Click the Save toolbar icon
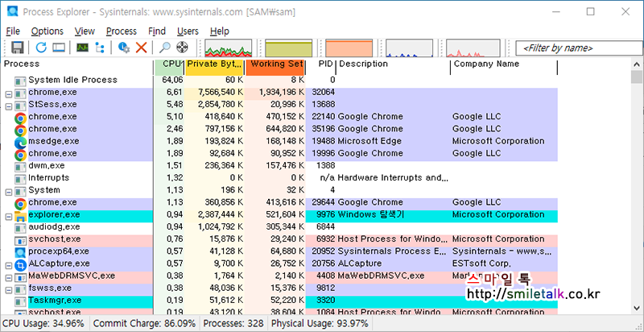The width and height of the screenshot is (644, 332). click(x=17, y=48)
